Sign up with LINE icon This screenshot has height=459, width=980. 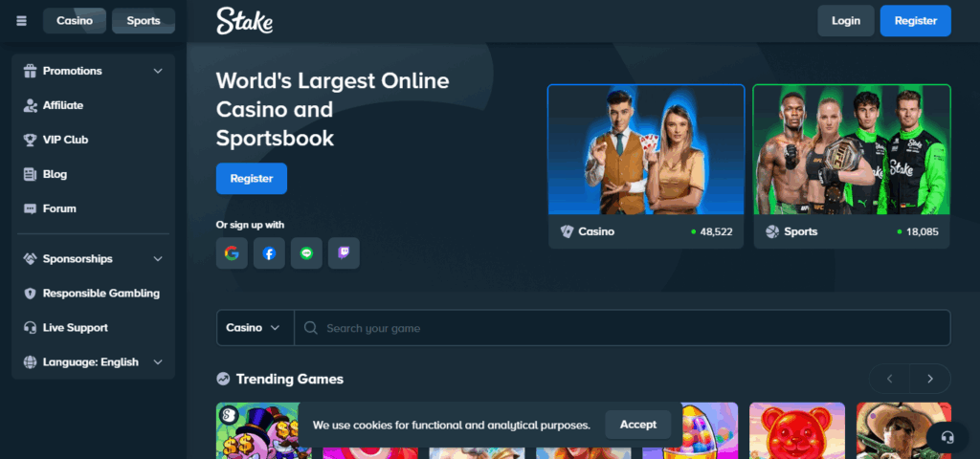306,253
